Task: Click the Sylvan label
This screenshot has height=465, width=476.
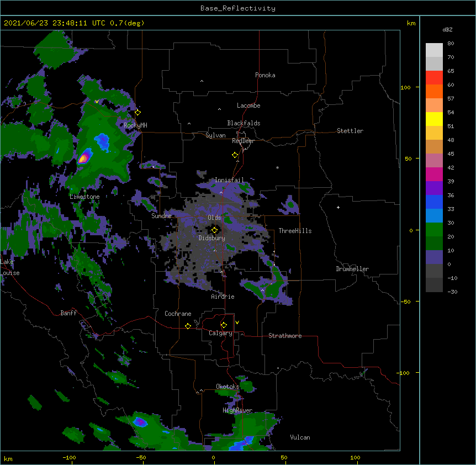Action: point(215,135)
